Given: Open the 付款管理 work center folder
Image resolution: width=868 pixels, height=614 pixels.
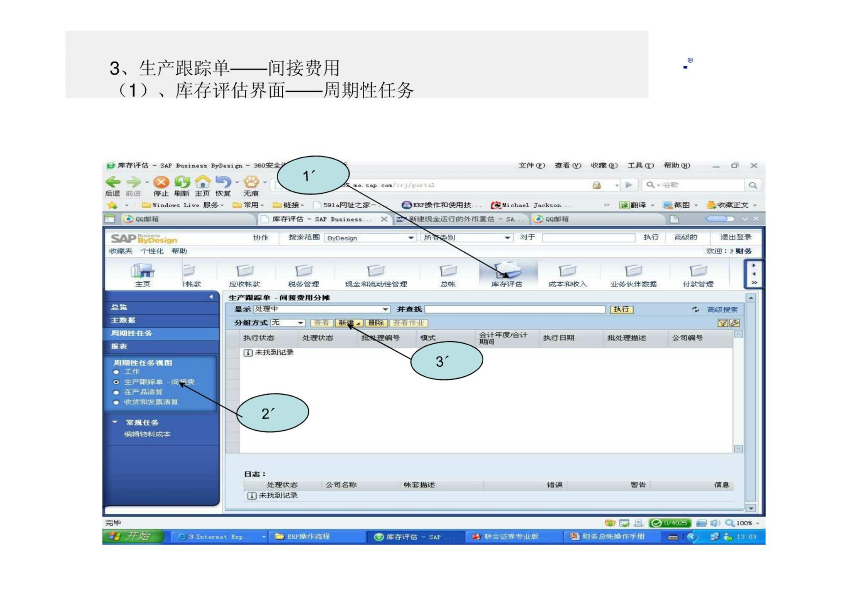Looking at the screenshot, I should point(698,270).
